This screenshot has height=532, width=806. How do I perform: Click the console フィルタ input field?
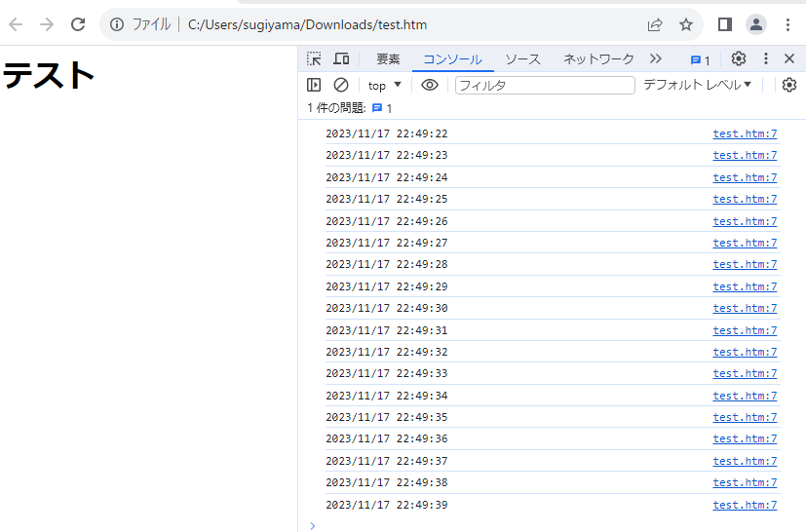click(x=545, y=86)
